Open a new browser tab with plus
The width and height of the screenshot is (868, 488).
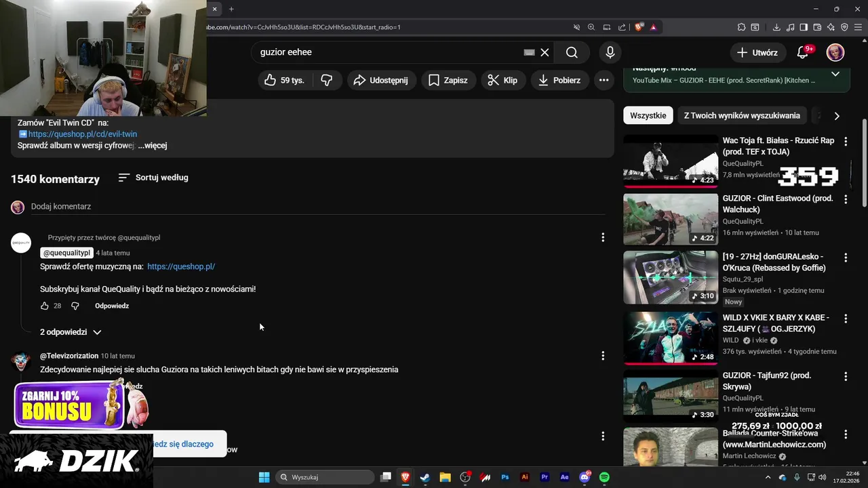[x=231, y=9]
